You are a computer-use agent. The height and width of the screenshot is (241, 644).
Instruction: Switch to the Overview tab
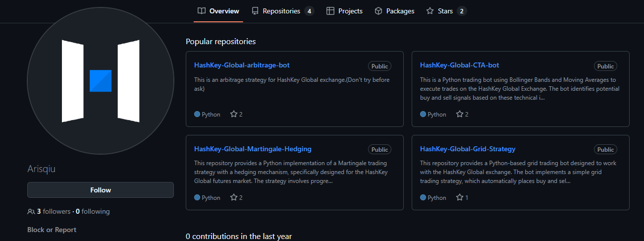pos(218,11)
